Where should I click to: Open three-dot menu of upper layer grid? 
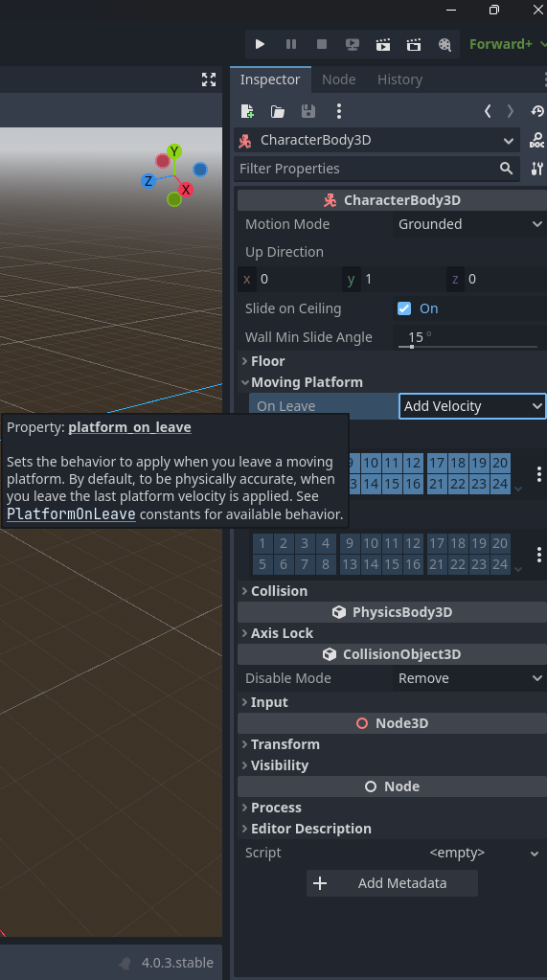coord(539,474)
